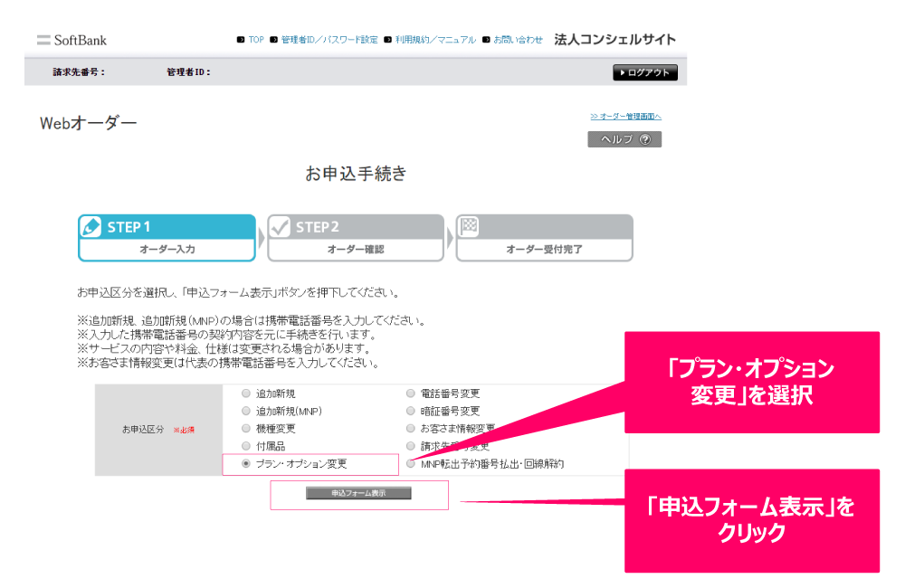
Task: Select the 追加新規(MNP) radio button
Action: pyautogui.click(x=246, y=411)
